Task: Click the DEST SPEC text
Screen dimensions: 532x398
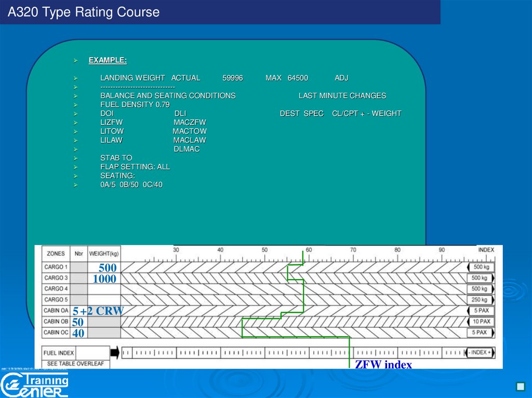Action: click(302, 114)
